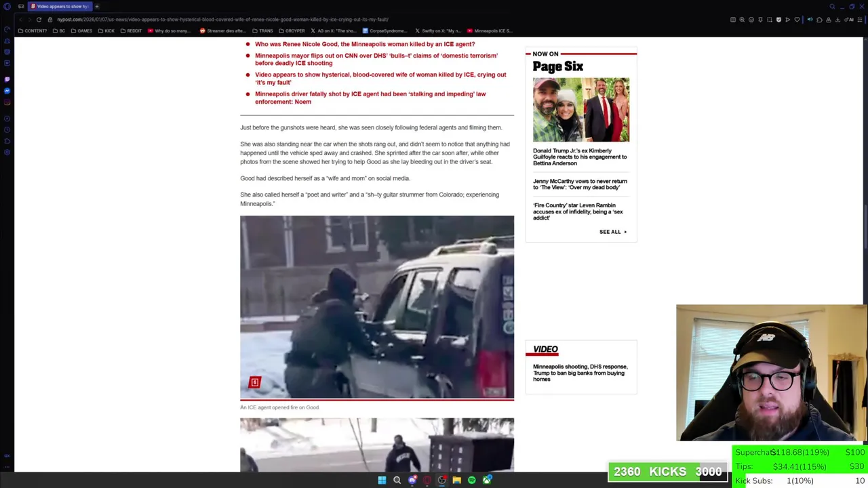Open the AI assistant toolbar button
Image resolution: width=868 pixels, height=488 pixels.
pos(848,20)
